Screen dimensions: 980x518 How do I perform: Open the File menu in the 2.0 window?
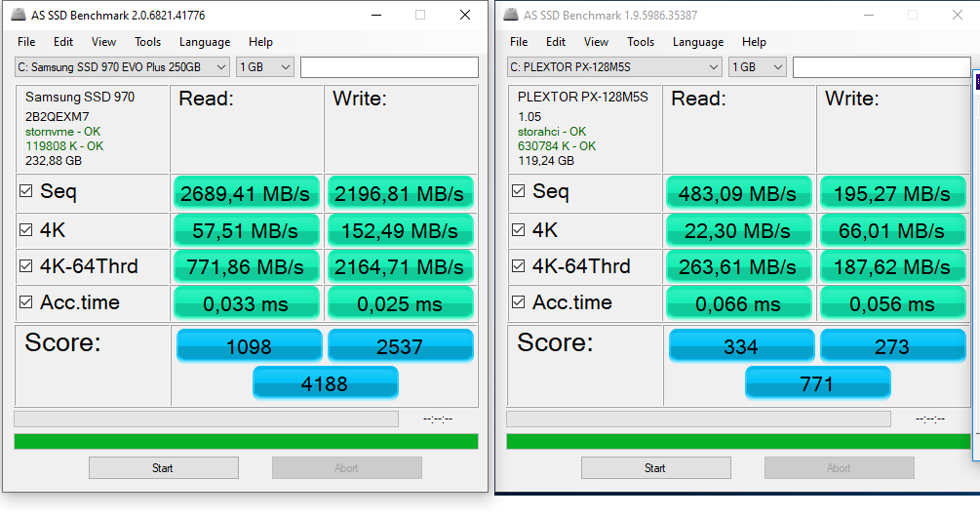tap(26, 42)
